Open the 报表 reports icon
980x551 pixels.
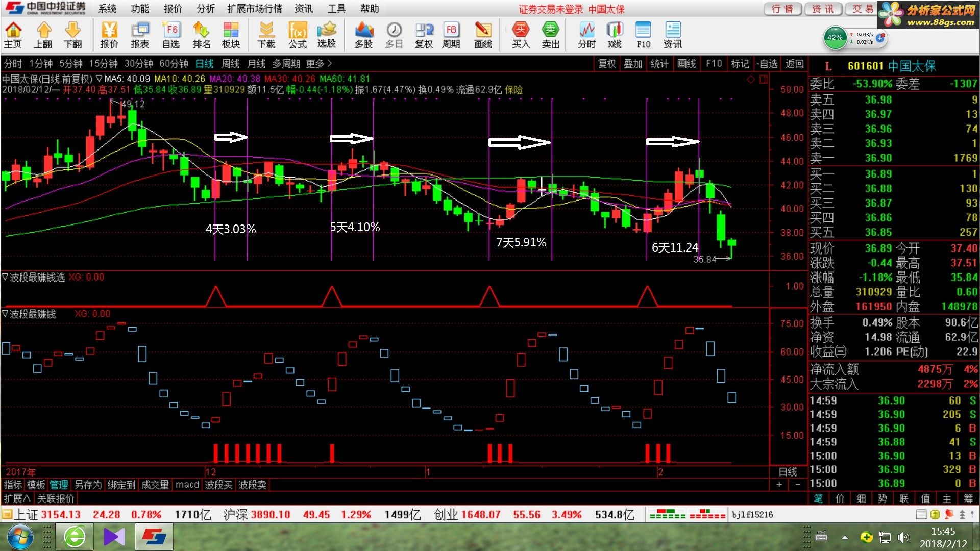coord(140,35)
